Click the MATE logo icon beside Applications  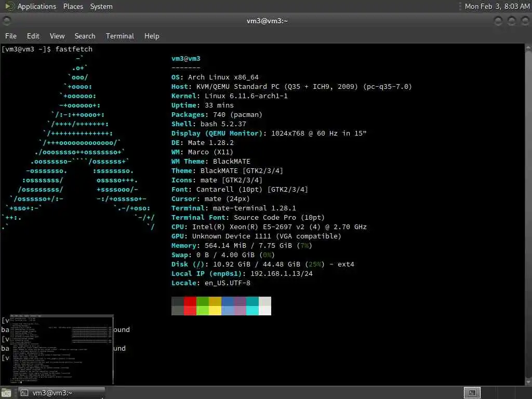(9, 6)
